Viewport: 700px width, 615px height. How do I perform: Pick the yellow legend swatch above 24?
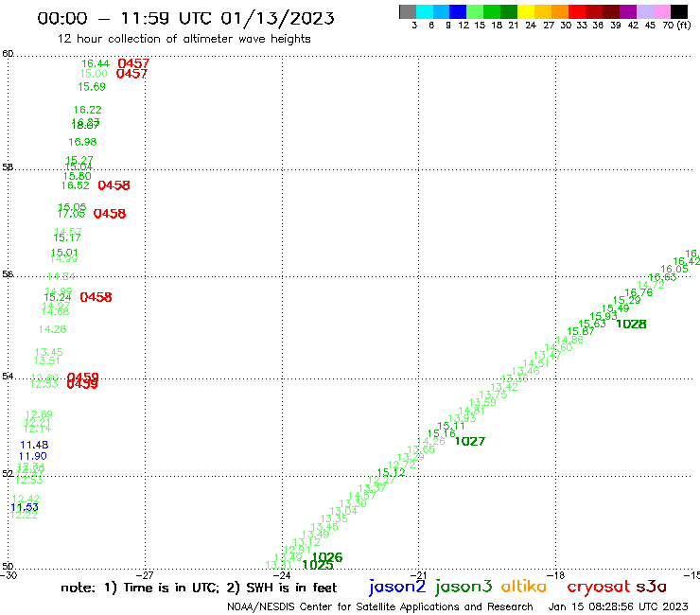526,11
